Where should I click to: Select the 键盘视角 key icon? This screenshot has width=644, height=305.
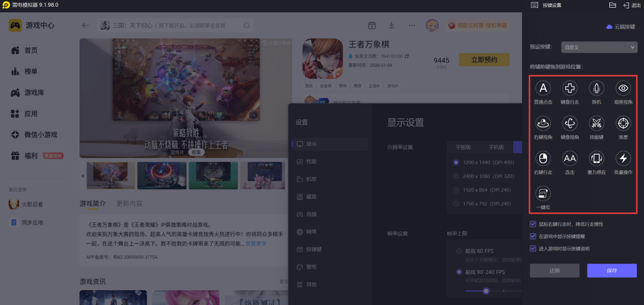[x=570, y=123]
